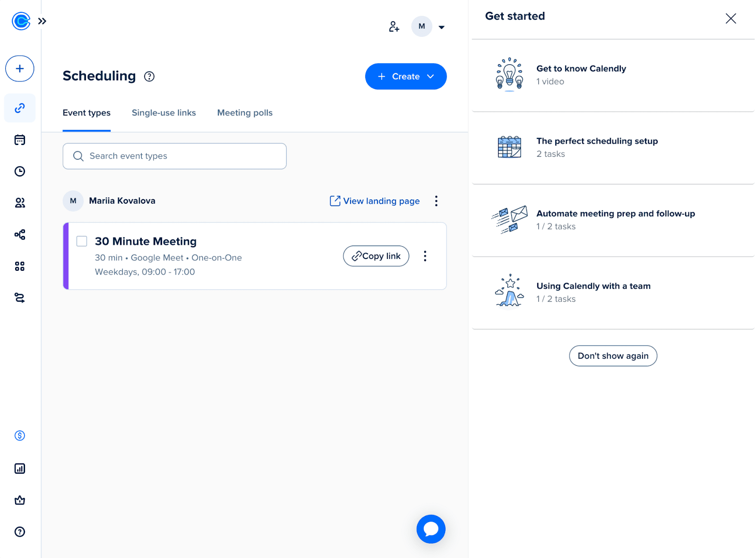The image size is (756, 558).
Task: Expand the Create dropdown button
Action: (x=405, y=77)
